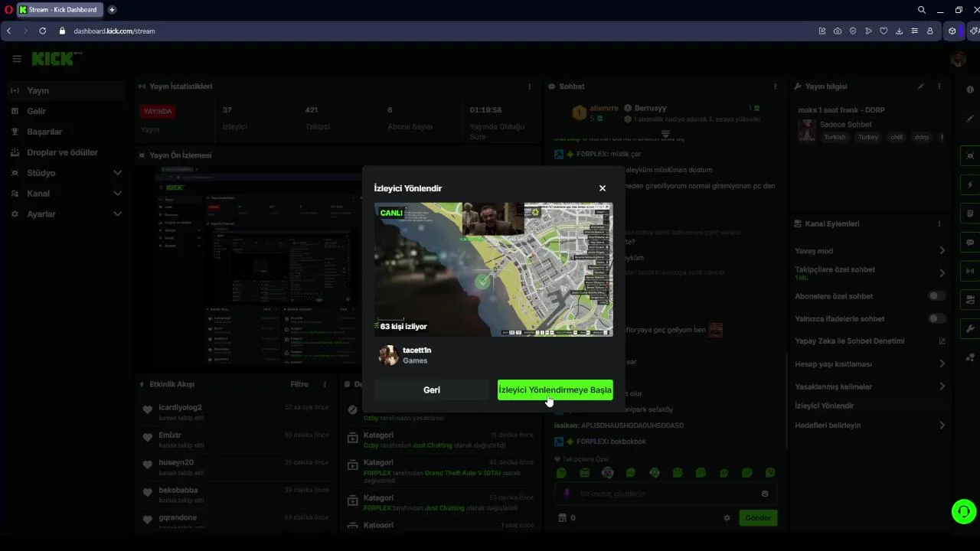980x551 pixels.
Task: Expand Hesap yaşı kısıtlaması setting
Action: (870, 364)
